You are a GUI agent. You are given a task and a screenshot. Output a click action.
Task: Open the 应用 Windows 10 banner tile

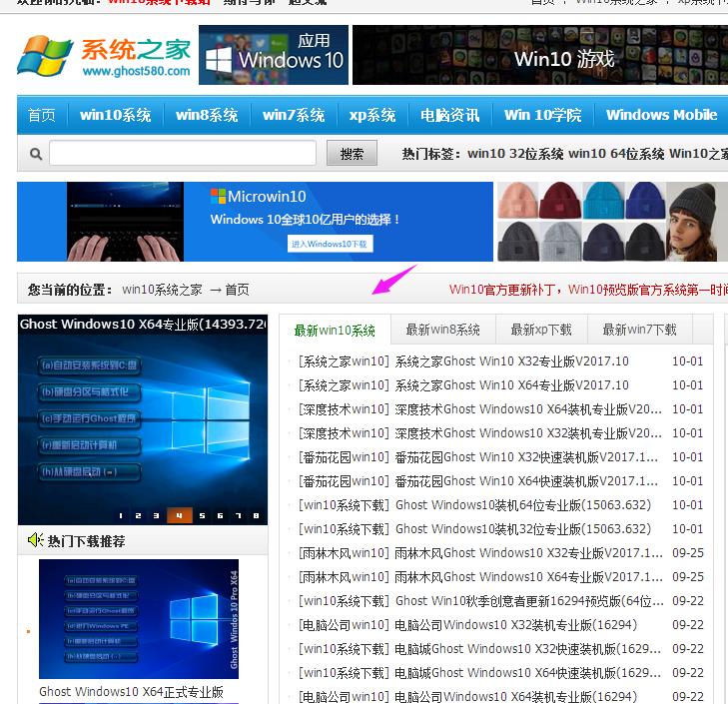point(274,55)
